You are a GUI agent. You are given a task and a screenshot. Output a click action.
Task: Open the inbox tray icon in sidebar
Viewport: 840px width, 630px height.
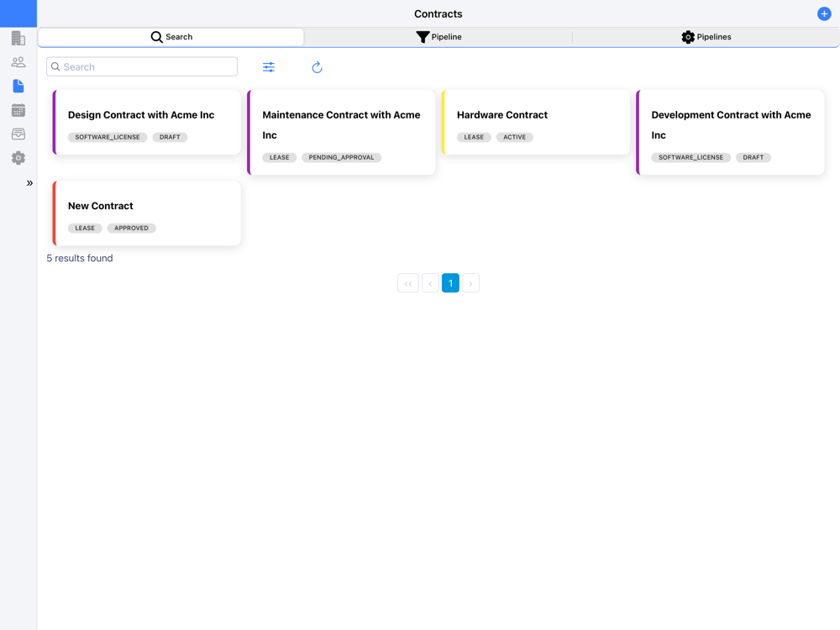click(18, 134)
